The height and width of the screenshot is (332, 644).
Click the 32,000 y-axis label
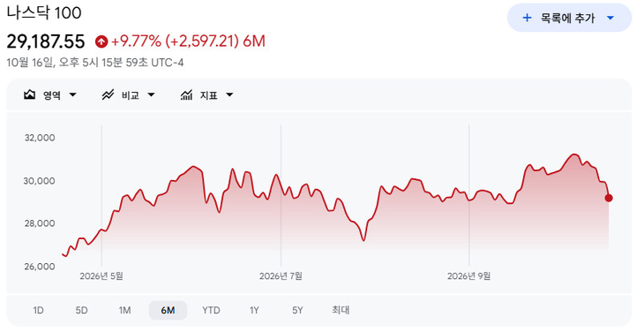pos(40,138)
